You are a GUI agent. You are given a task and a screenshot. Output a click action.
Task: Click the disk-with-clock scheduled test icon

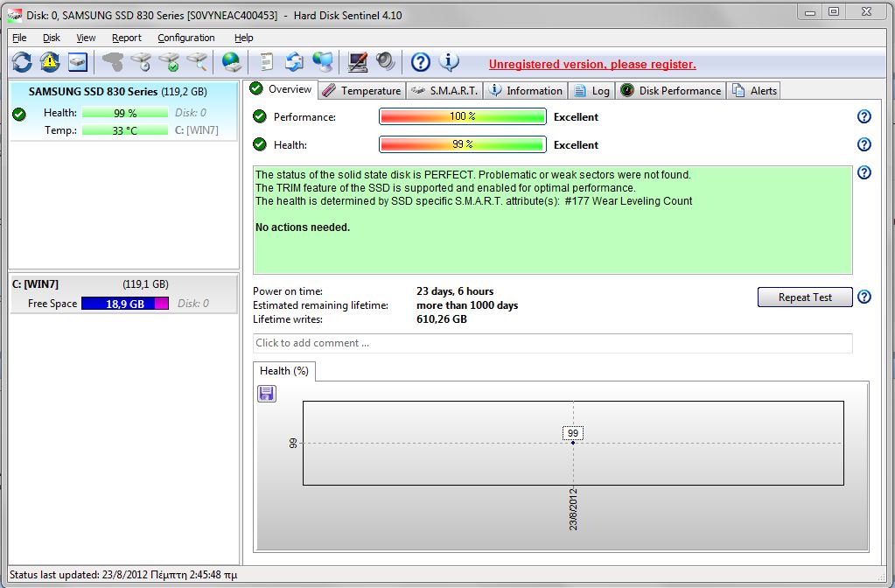tap(141, 61)
